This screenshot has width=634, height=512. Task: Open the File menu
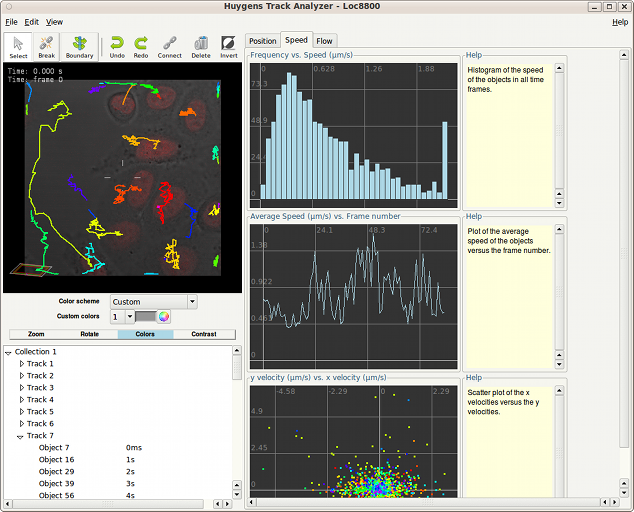(12, 22)
